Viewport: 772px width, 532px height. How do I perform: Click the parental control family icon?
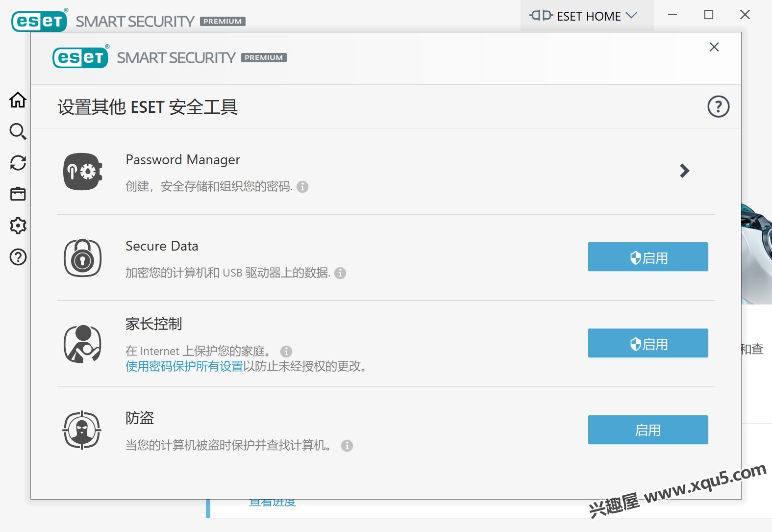(x=82, y=344)
